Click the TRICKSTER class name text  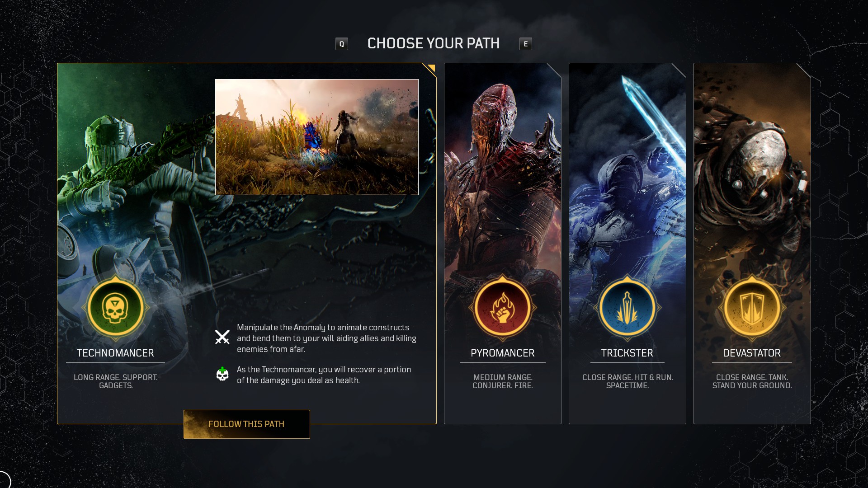[627, 353]
